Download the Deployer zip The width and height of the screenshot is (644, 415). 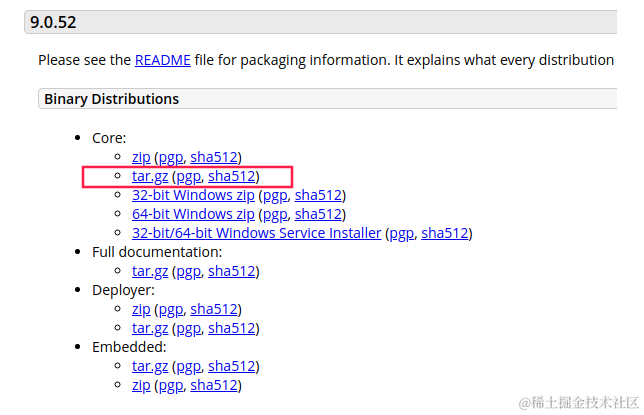[x=141, y=309]
